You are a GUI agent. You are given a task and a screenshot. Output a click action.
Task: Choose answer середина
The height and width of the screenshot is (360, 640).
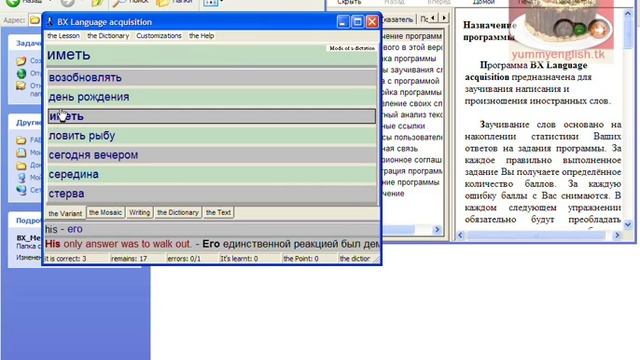coord(212,174)
